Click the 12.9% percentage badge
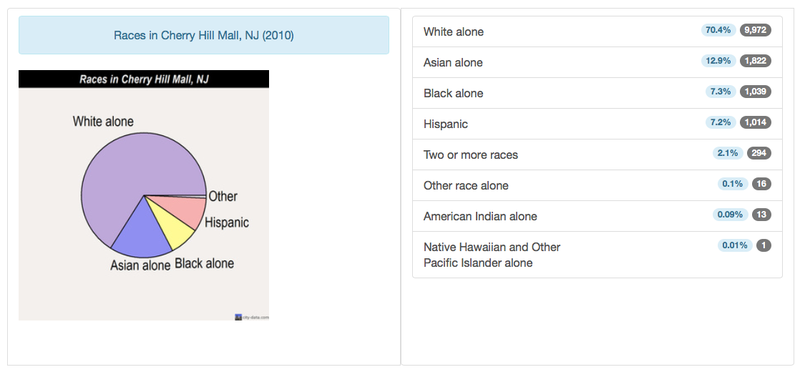 click(718, 61)
